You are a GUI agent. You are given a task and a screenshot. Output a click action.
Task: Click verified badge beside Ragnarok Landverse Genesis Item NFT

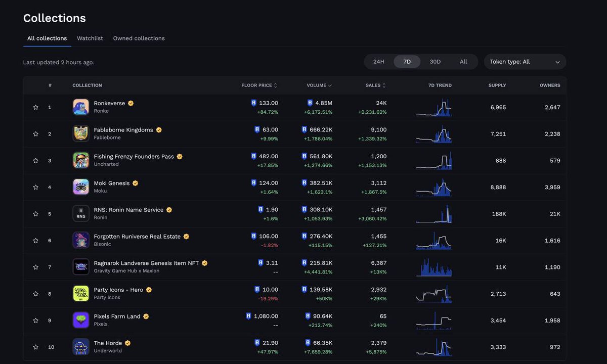tap(204, 263)
